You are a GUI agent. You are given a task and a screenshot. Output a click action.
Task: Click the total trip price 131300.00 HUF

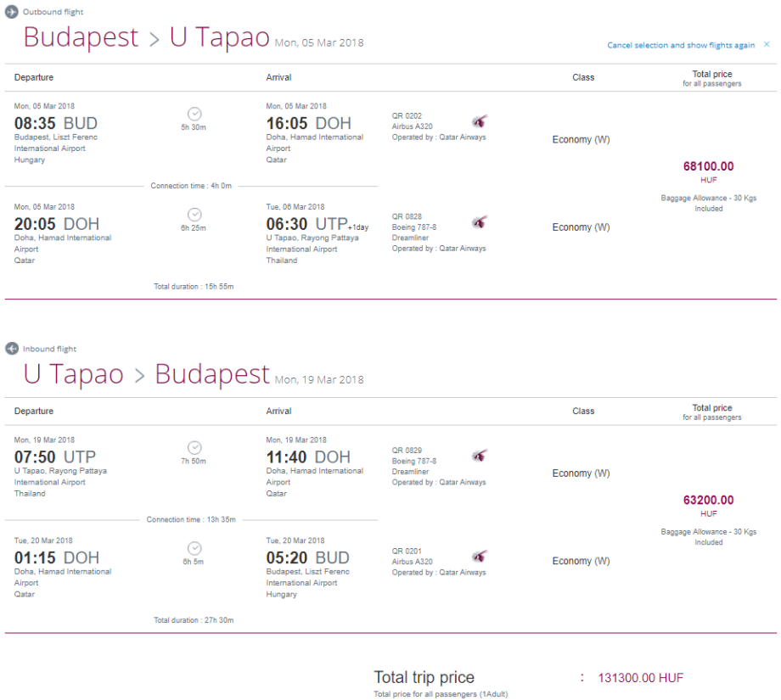click(x=640, y=677)
